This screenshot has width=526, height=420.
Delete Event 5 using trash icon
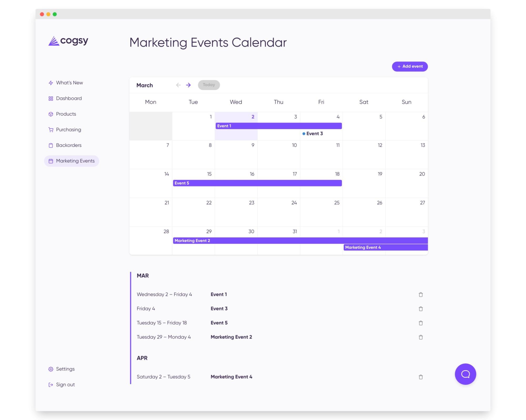(421, 323)
